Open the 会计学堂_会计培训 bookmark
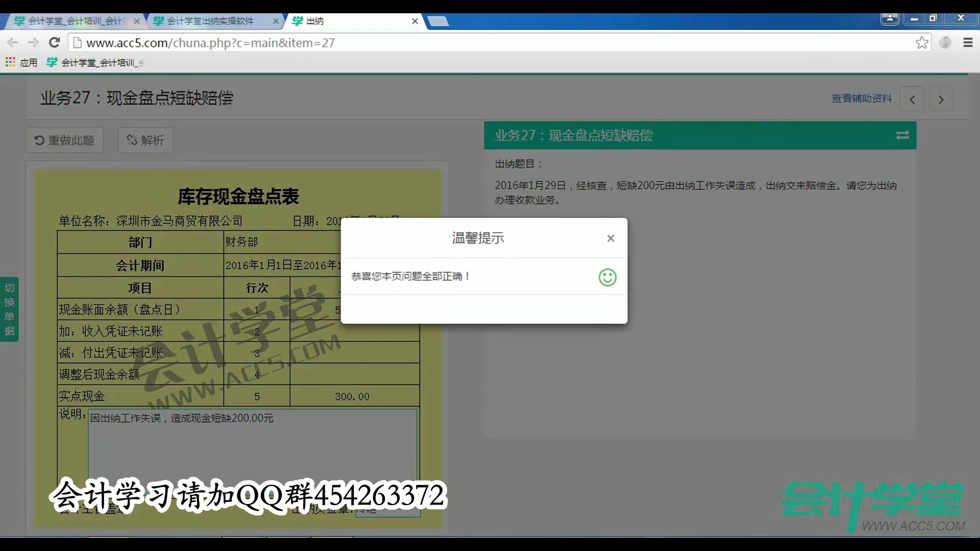This screenshot has width=980, height=551. click(x=95, y=62)
